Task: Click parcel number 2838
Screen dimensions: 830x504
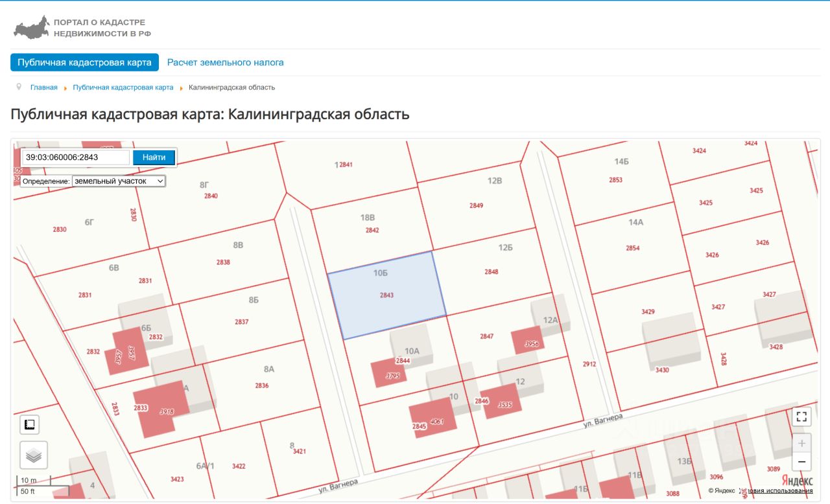Action: point(224,262)
